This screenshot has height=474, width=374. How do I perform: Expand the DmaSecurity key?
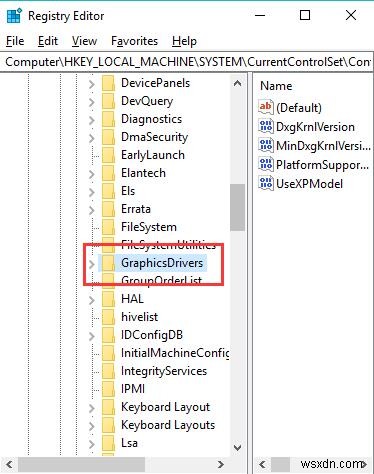tap(92, 138)
